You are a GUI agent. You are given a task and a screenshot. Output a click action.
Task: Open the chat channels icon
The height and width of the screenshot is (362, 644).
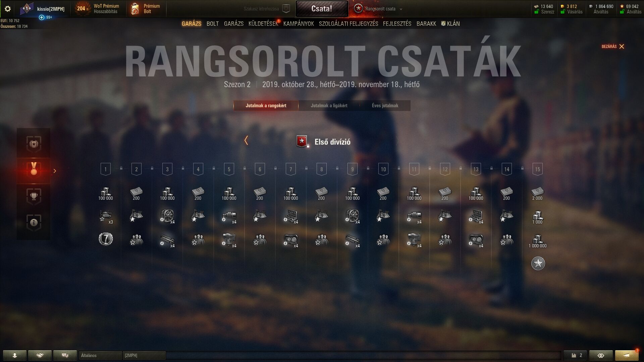pyautogui.click(x=65, y=355)
